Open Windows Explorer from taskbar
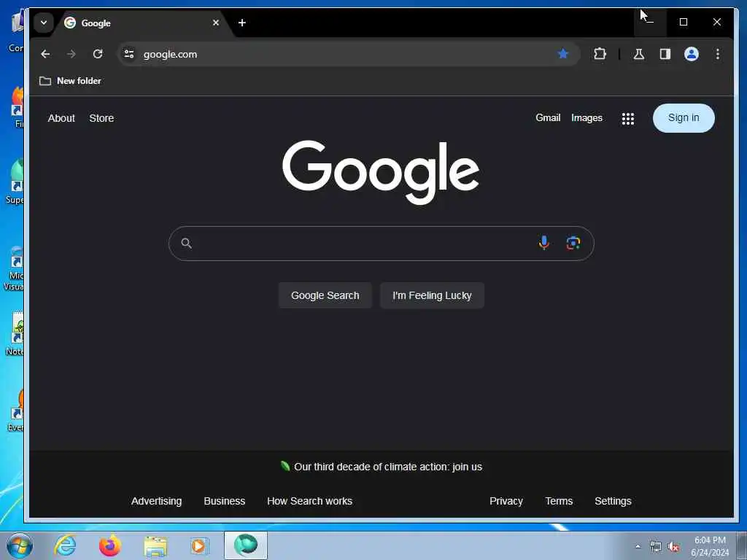This screenshot has height=560, width=747. [155, 545]
